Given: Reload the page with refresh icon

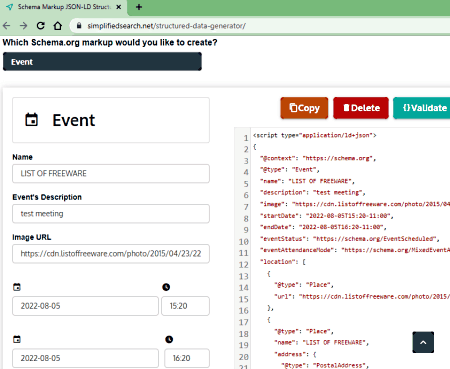Looking at the screenshot, I should [41, 26].
